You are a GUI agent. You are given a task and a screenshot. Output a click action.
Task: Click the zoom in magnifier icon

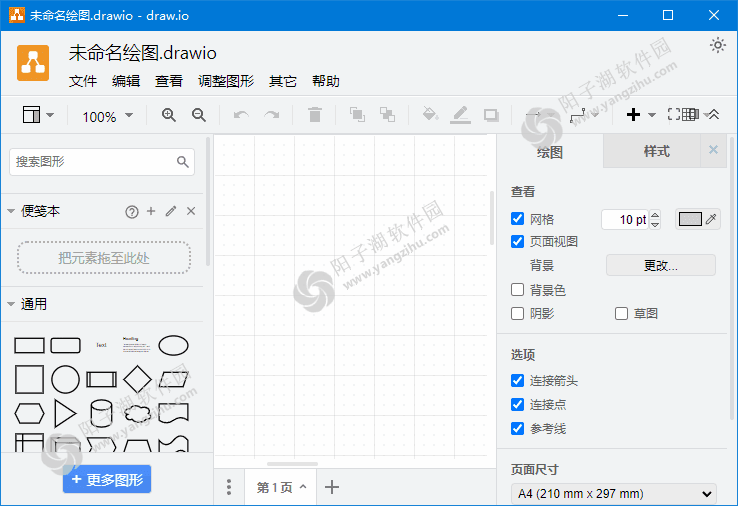168,115
